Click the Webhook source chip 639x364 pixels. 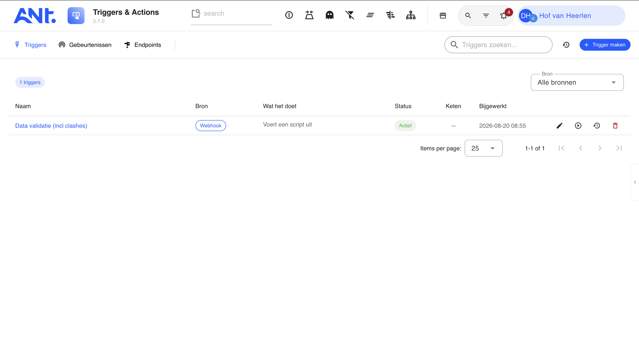click(211, 126)
